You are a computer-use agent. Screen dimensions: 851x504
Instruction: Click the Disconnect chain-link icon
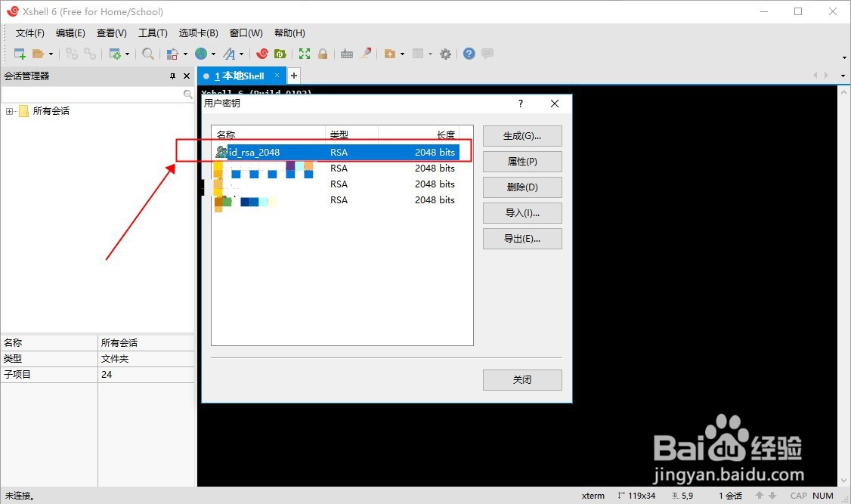tap(89, 54)
